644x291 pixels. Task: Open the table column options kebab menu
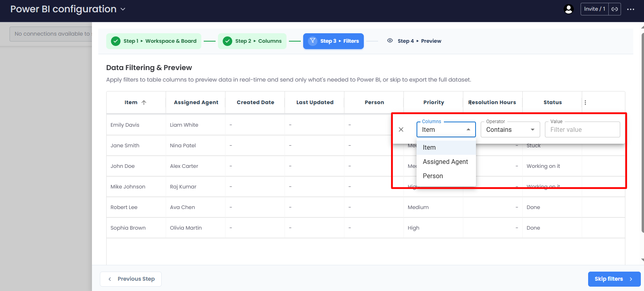(x=585, y=103)
